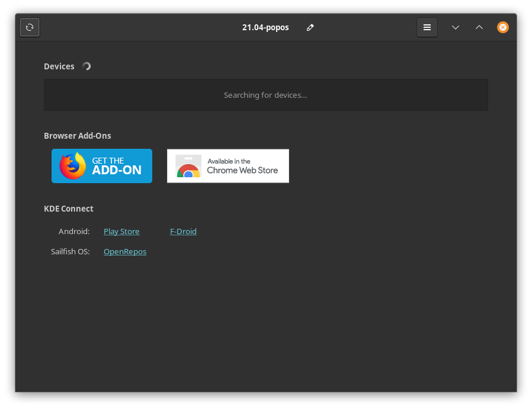Collapse the window with the up chevron

(479, 27)
